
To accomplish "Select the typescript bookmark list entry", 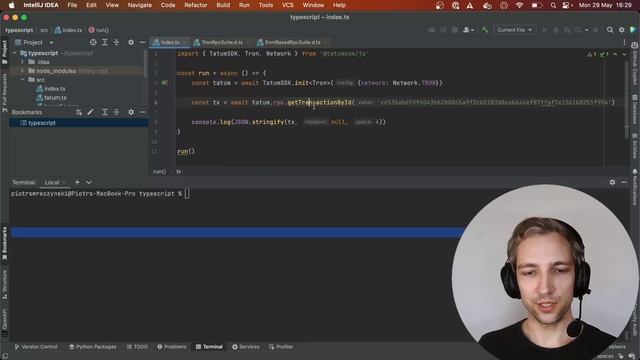I will click(x=79, y=123).
